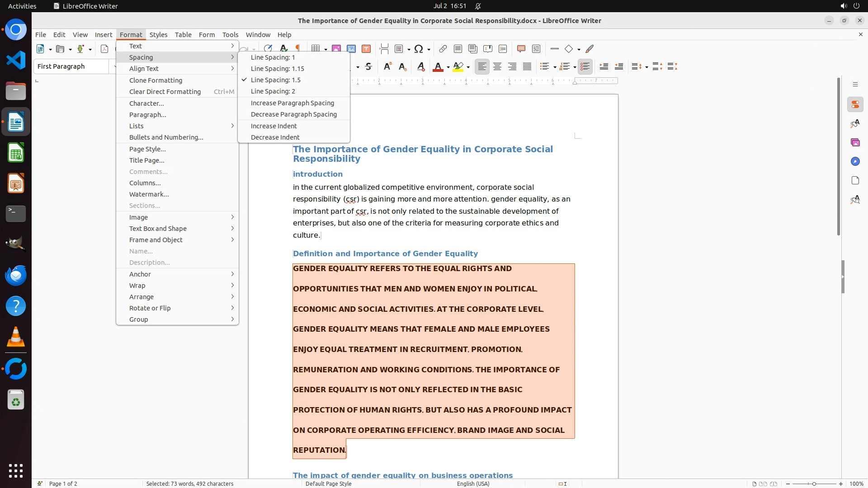The height and width of the screenshot is (488, 868).
Task: Click the Insert Special Character omega icon
Action: pyautogui.click(x=419, y=49)
